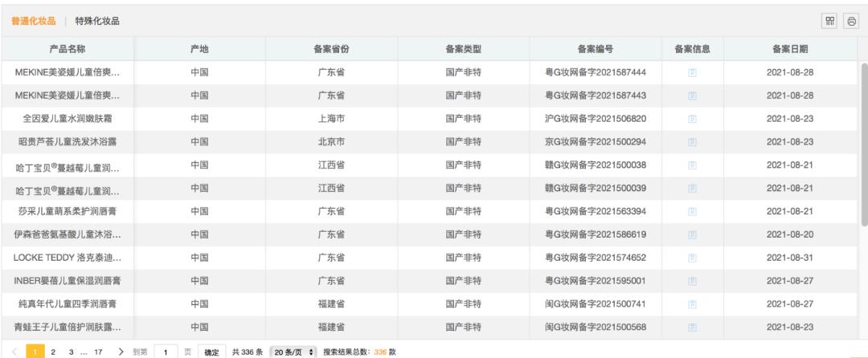This screenshot has width=868, height=358.
Task: Select product INBER婴蓓儿童保湿润唇膏
Action: [x=67, y=281]
